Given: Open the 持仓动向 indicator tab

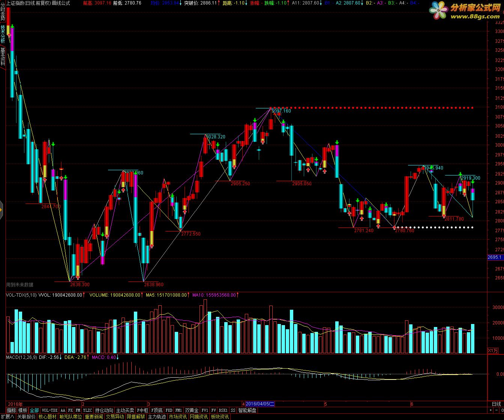Looking at the screenshot, I should coord(104,411).
